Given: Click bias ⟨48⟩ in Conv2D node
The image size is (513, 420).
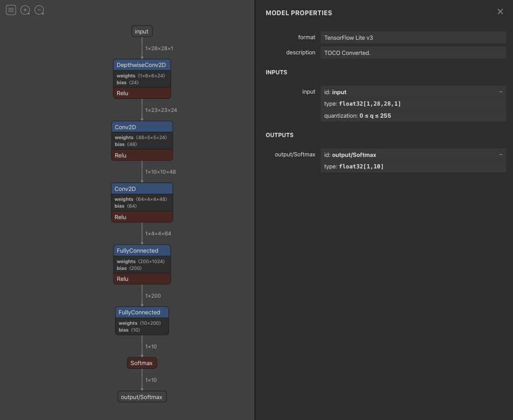Looking at the screenshot, I should coord(126,144).
